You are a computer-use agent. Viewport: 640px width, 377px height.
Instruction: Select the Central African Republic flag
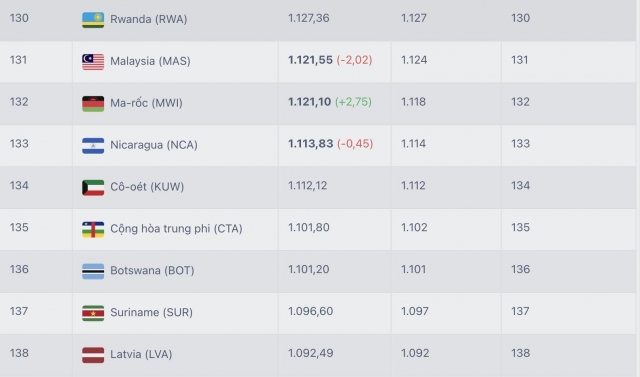coord(93,230)
